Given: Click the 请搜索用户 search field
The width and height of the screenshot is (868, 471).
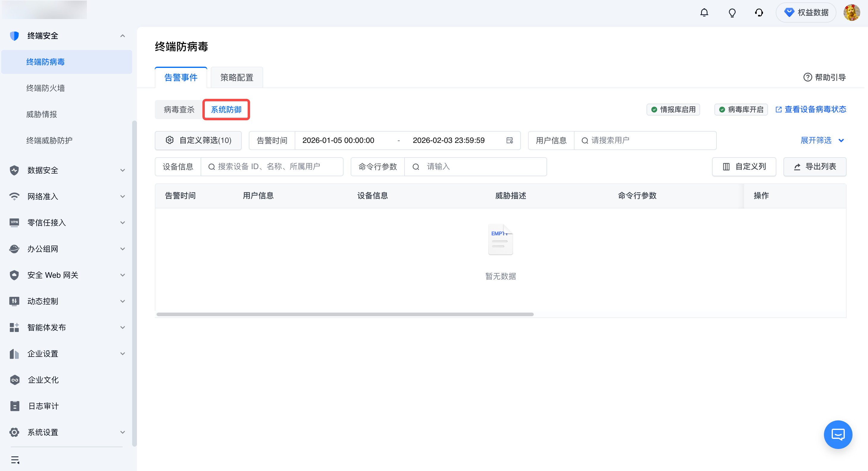Looking at the screenshot, I should pyautogui.click(x=645, y=140).
